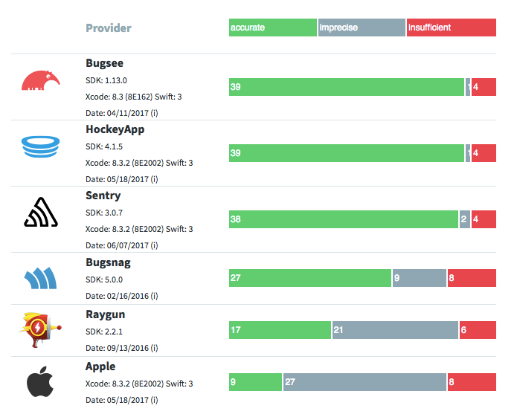The height and width of the screenshot is (420, 517).
Task: Open the Bugsee provider name link
Action: [x=105, y=63]
